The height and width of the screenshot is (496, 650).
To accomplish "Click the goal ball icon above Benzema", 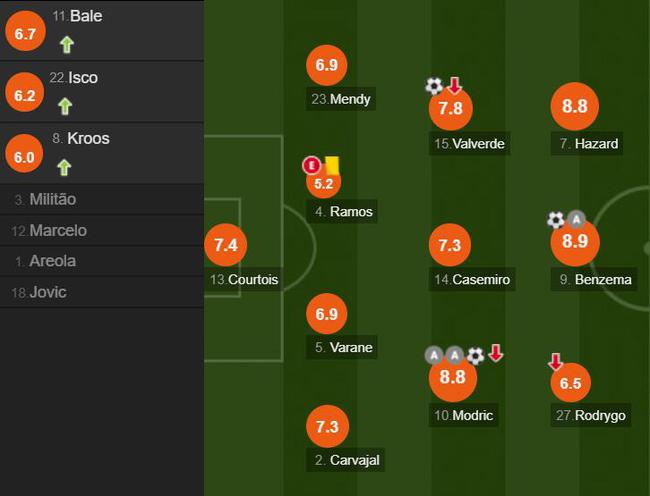I will [x=556, y=219].
